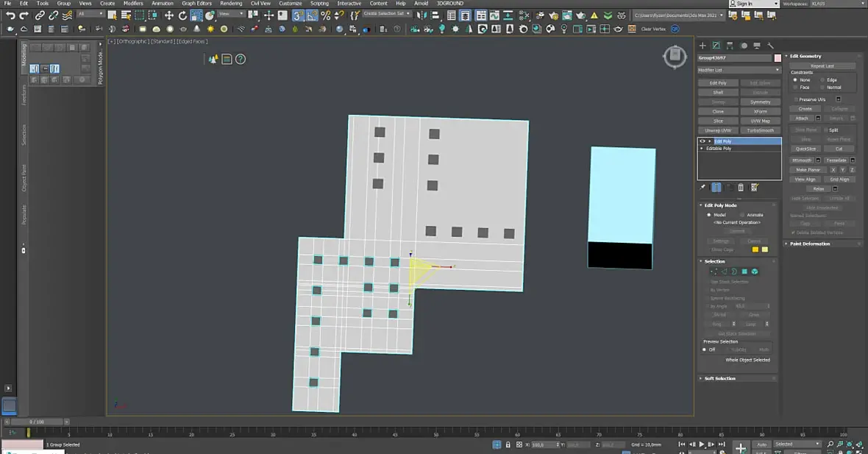Click the Undo arrow in the main toolbar
The image size is (868, 454).
coord(10,15)
